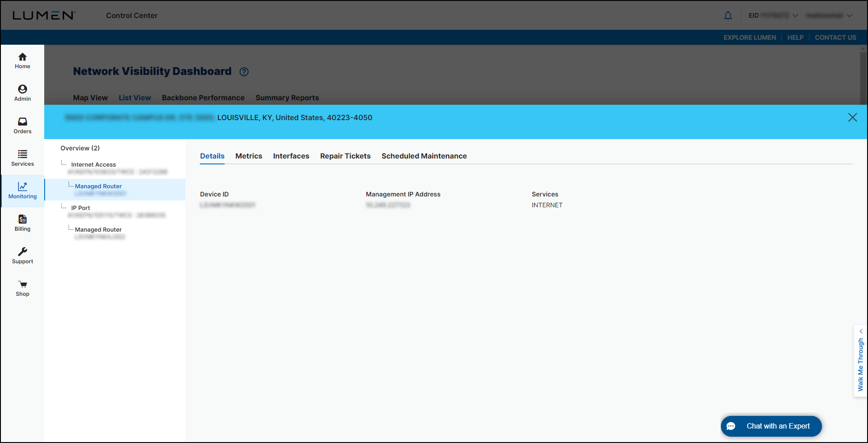Image resolution: width=868 pixels, height=443 pixels.
Task: Open Summary Reports tab
Action: pos(287,98)
